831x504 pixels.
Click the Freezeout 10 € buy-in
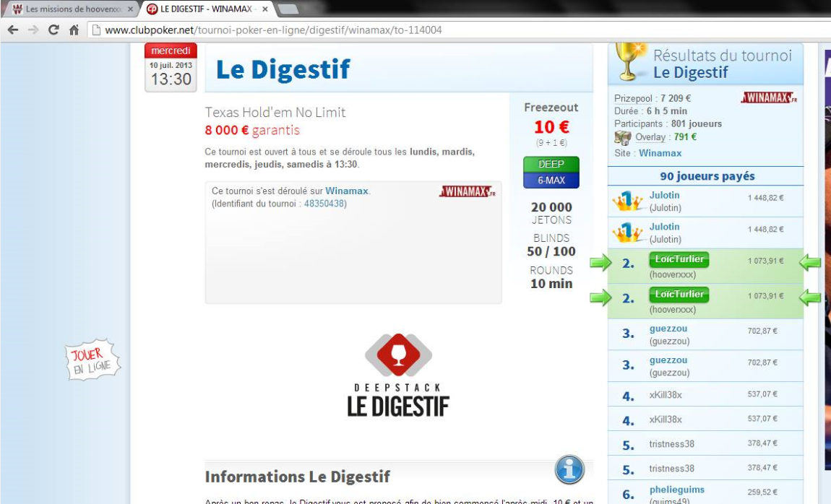(551, 127)
